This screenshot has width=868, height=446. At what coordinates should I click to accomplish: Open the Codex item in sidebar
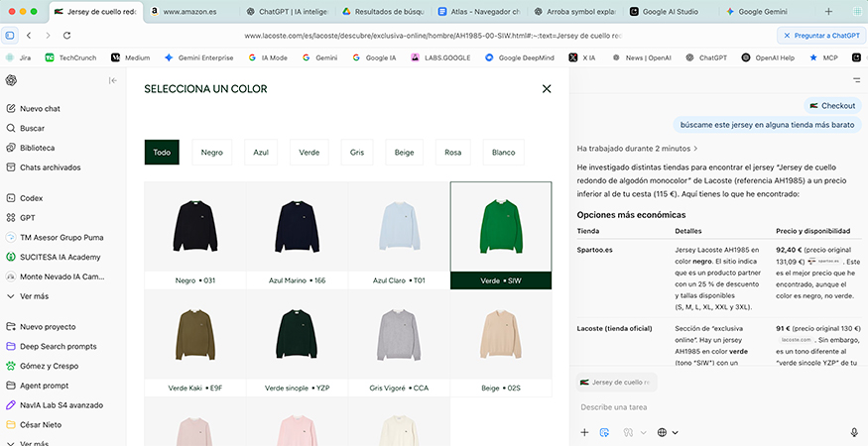point(32,198)
